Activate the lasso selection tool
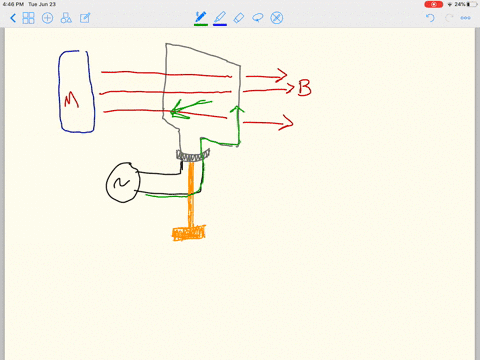The image size is (480, 360). [258, 18]
